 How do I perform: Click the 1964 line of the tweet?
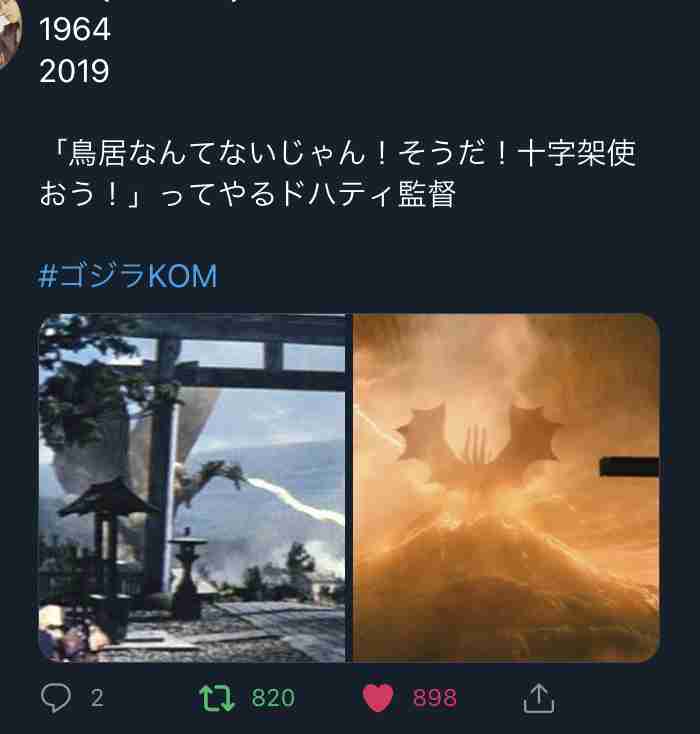pyautogui.click(x=75, y=29)
